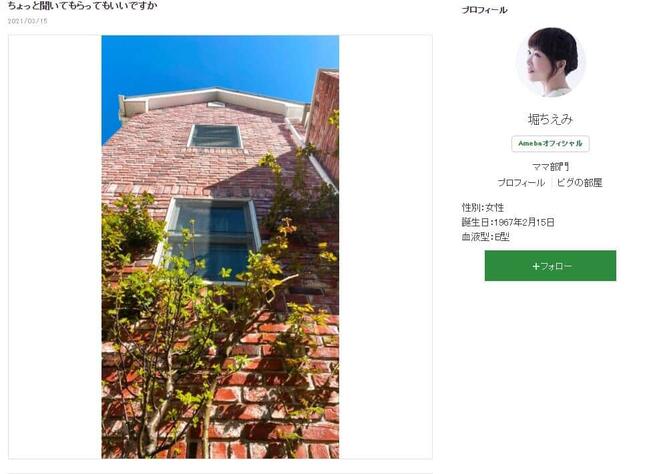This screenshot has height=474, width=645.
Task: Open the ピグの部屋 link
Action: tap(580, 183)
